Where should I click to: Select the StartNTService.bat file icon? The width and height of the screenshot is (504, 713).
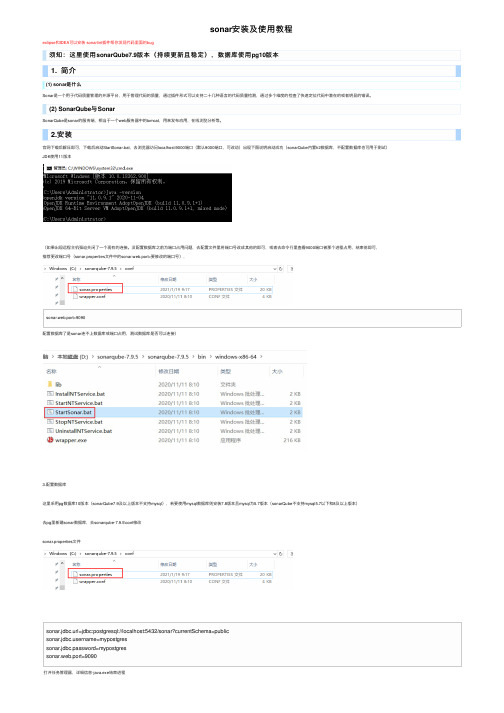(50, 403)
